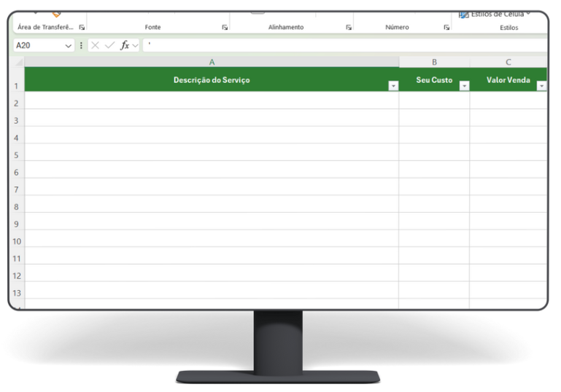561x392 pixels.
Task: Click the select-all corner triangle
Action: click(19, 63)
